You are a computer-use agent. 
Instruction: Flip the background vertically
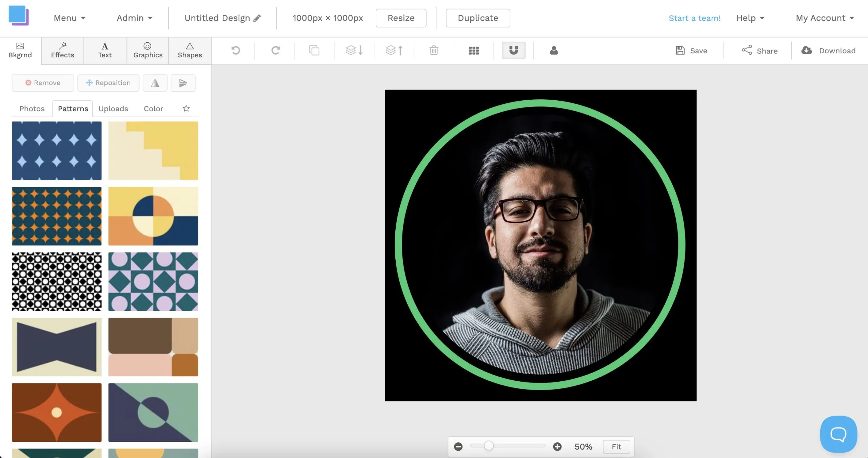pyautogui.click(x=183, y=83)
